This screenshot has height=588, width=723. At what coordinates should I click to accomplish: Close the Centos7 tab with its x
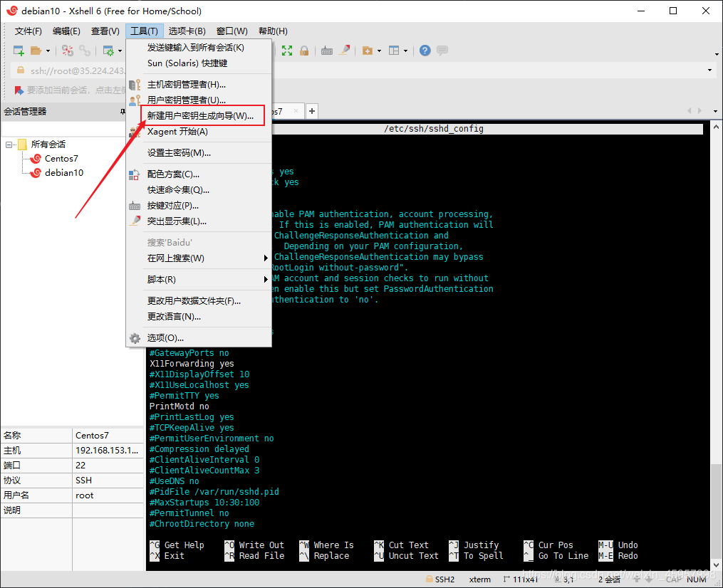[296, 111]
